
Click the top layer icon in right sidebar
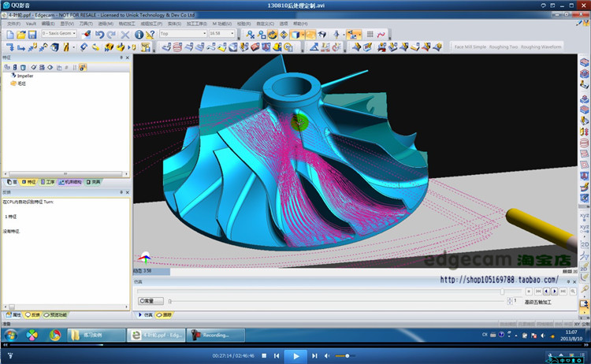pyautogui.click(x=584, y=62)
